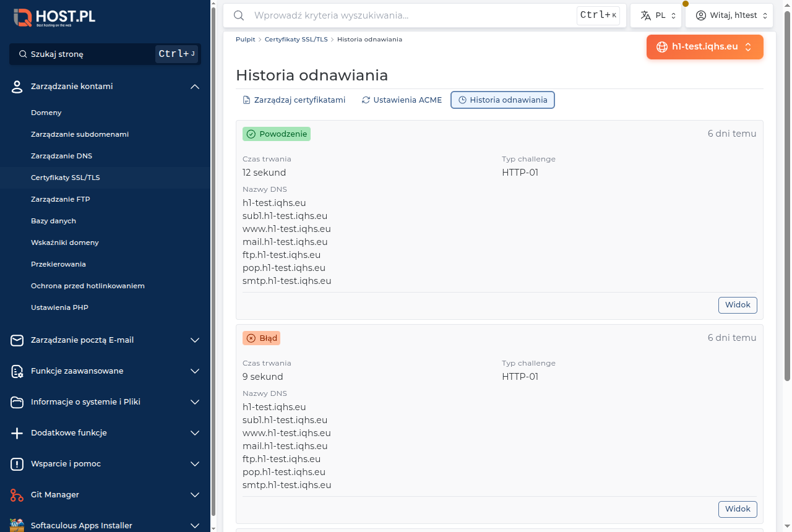This screenshot has height=532, width=792.
Task: Focus the Szukaj stronę sidebar search
Action: 105,54
